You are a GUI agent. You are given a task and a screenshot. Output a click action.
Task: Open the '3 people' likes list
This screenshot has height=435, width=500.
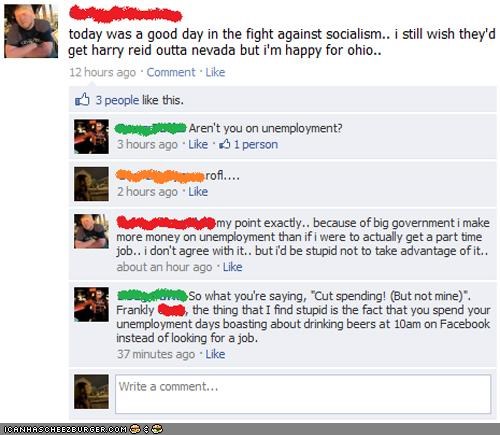[x=117, y=100]
